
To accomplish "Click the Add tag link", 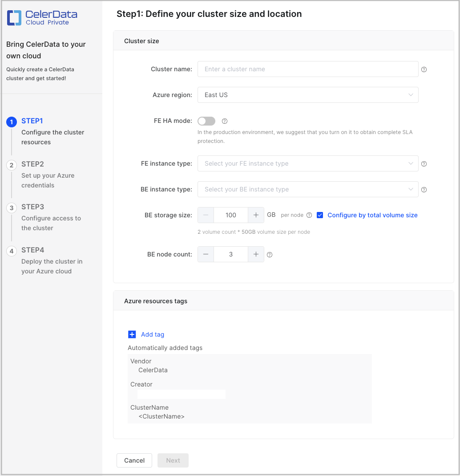I will [x=153, y=334].
